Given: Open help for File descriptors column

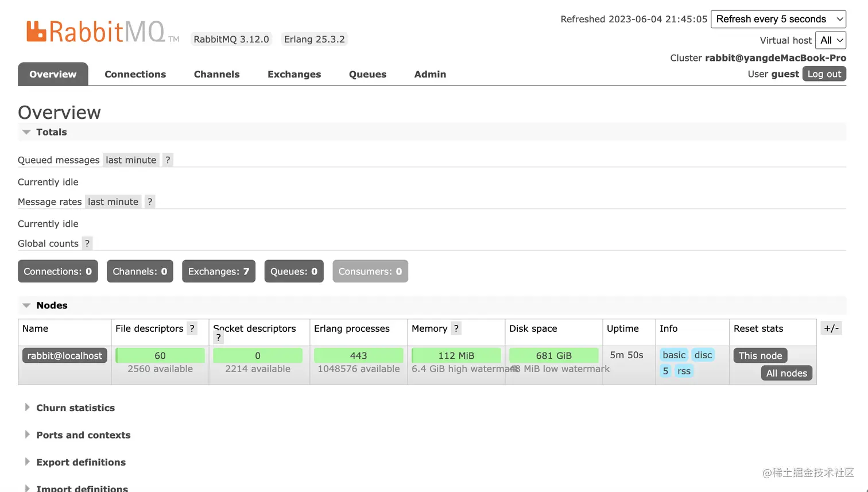Looking at the screenshot, I should click(x=192, y=328).
